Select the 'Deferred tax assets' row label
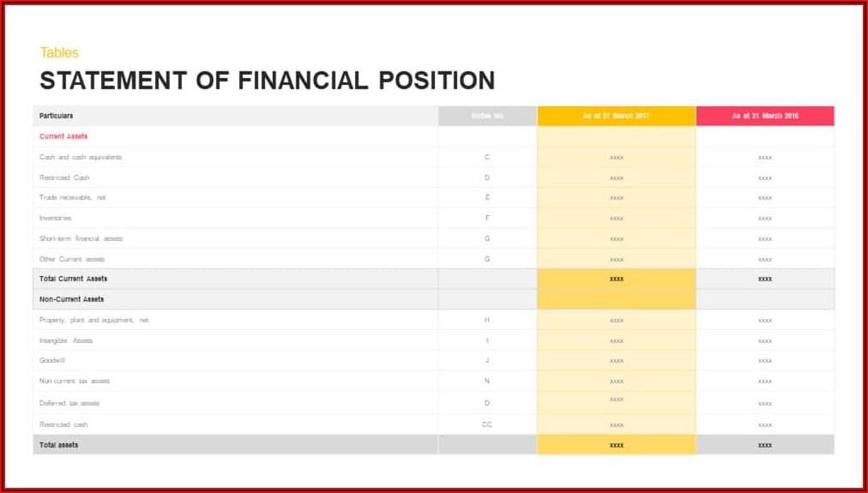Viewport: 868px width, 493px height. click(x=69, y=403)
